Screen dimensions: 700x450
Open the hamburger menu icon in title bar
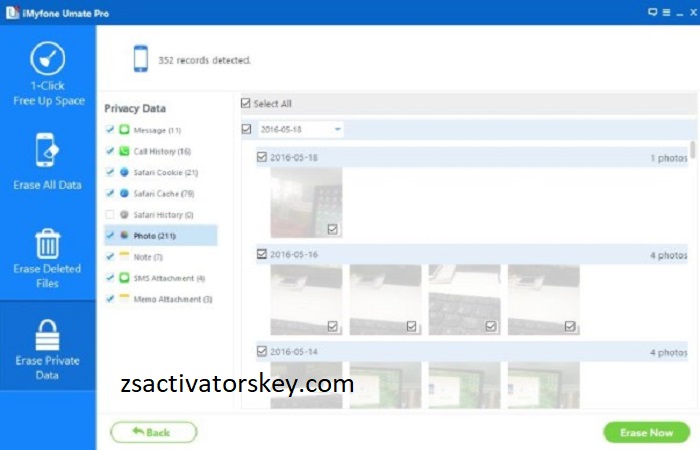click(667, 12)
